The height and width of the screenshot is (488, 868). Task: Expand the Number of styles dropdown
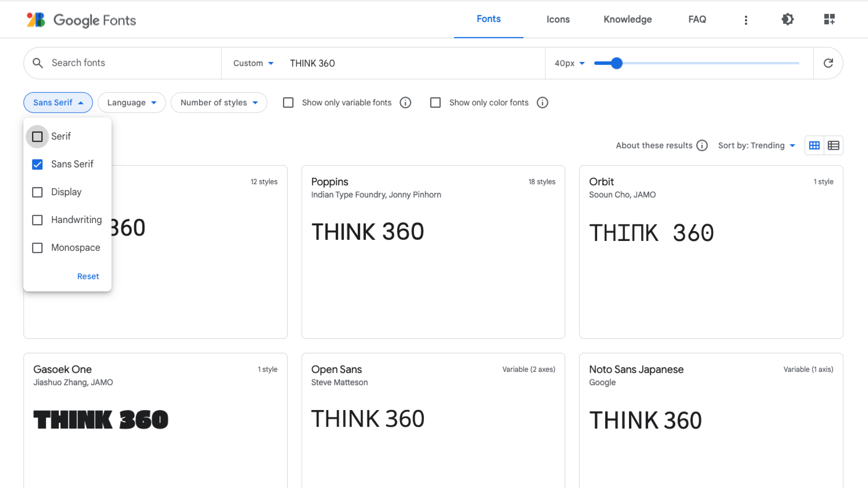click(x=218, y=102)
